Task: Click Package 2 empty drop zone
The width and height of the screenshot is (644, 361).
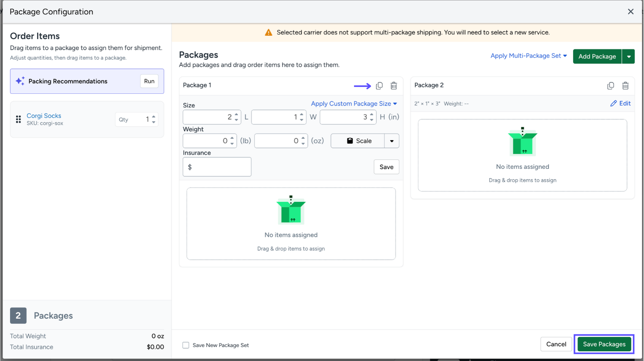Action: click(x=523, y=155)
